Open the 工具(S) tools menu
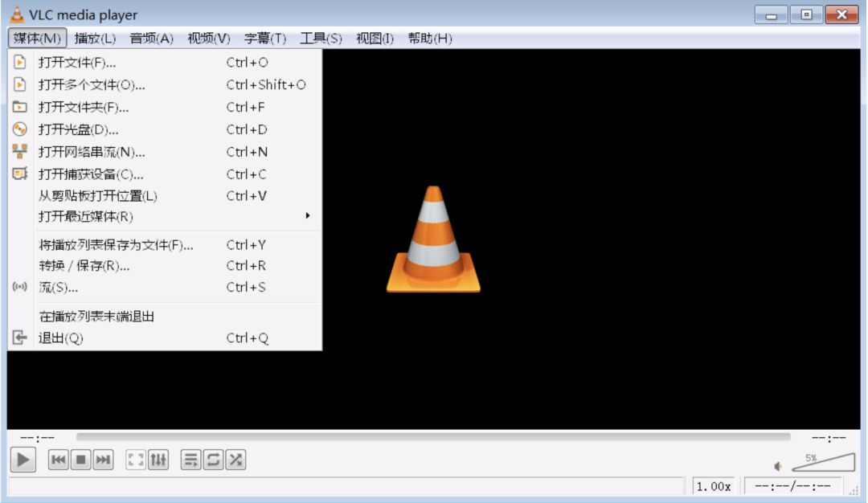Screen dimensions: 868x503 coord(321,39)
